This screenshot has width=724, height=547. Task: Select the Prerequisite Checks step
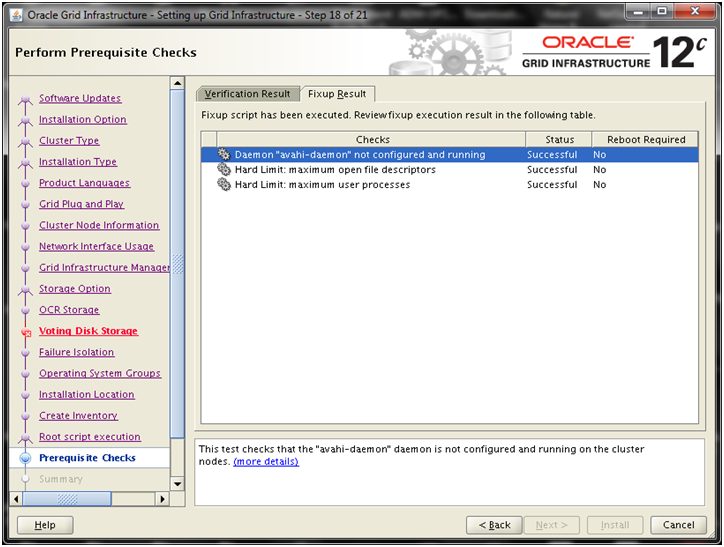click(x=87, y=458)
